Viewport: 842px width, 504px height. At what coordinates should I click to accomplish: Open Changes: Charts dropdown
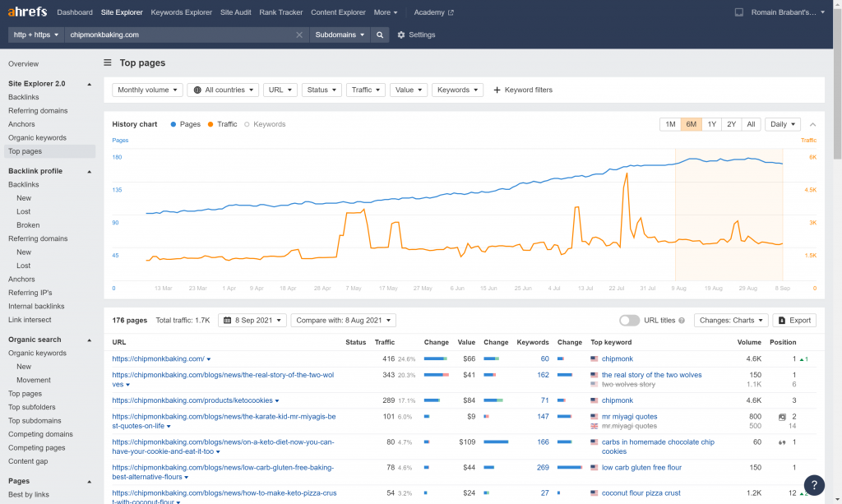tap(731, 321)
